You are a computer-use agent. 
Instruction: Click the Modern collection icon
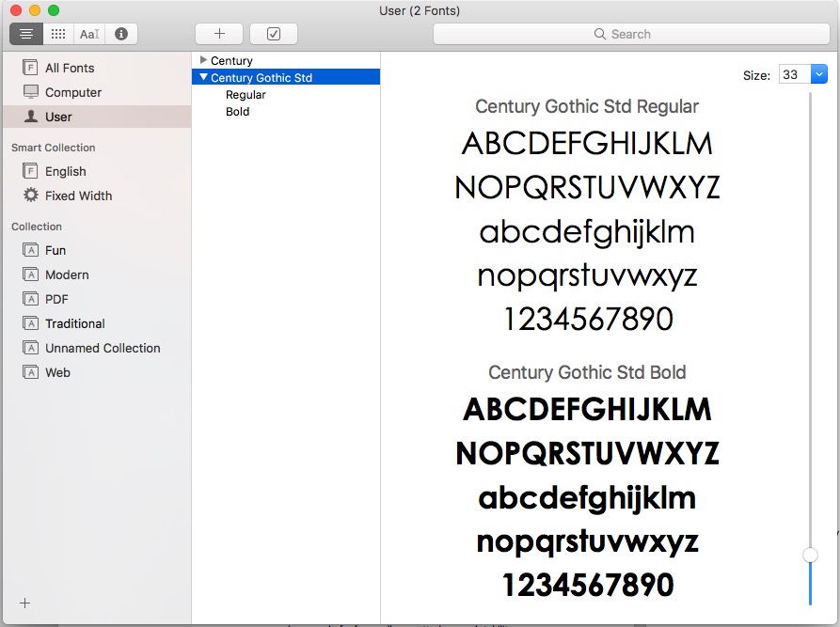(x=30, y=274)
